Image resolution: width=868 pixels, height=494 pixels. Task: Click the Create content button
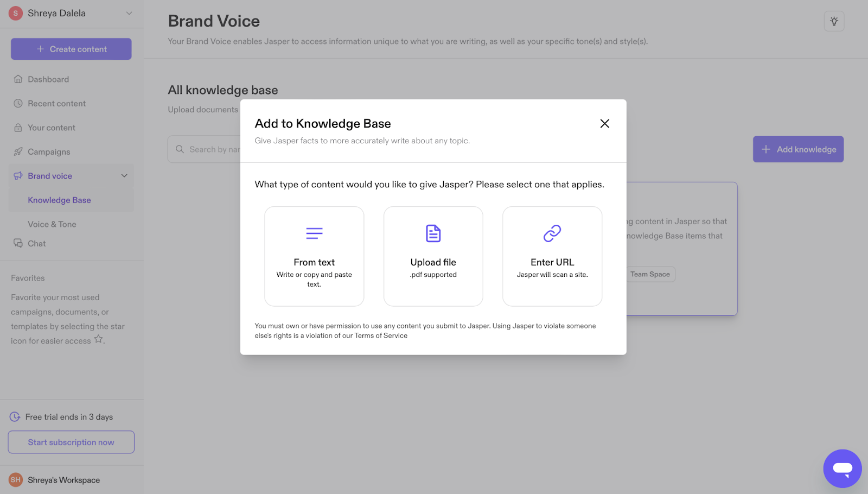pos(71,49)
